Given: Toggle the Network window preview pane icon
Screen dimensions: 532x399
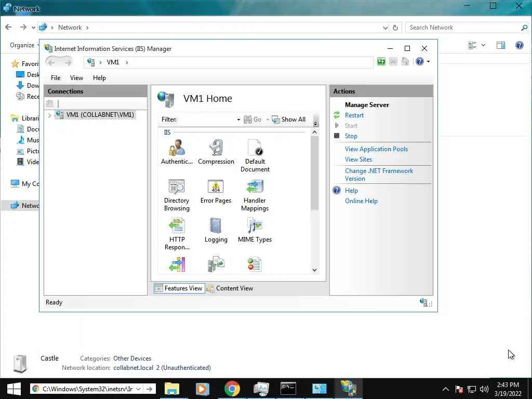Looking at the screenshot, I should point(500,45).
